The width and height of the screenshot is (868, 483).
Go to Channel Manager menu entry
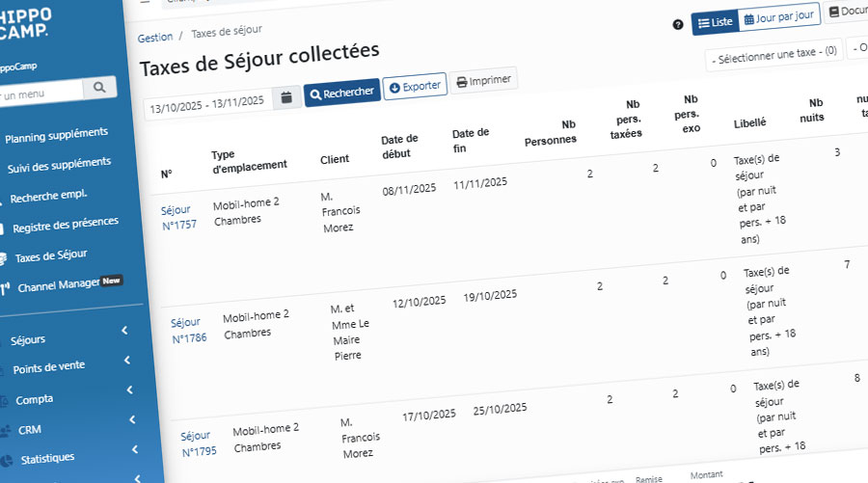pos(60,285)
